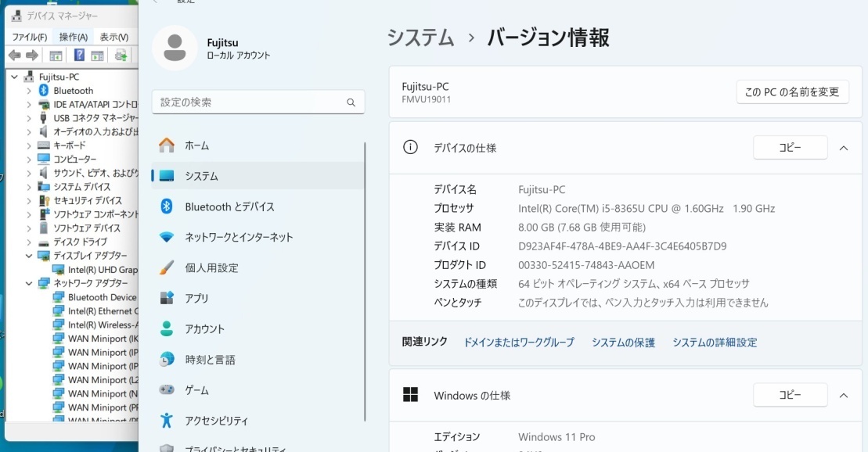
Task: Expand the オーディオの入力 node
Action: [29, 131]
